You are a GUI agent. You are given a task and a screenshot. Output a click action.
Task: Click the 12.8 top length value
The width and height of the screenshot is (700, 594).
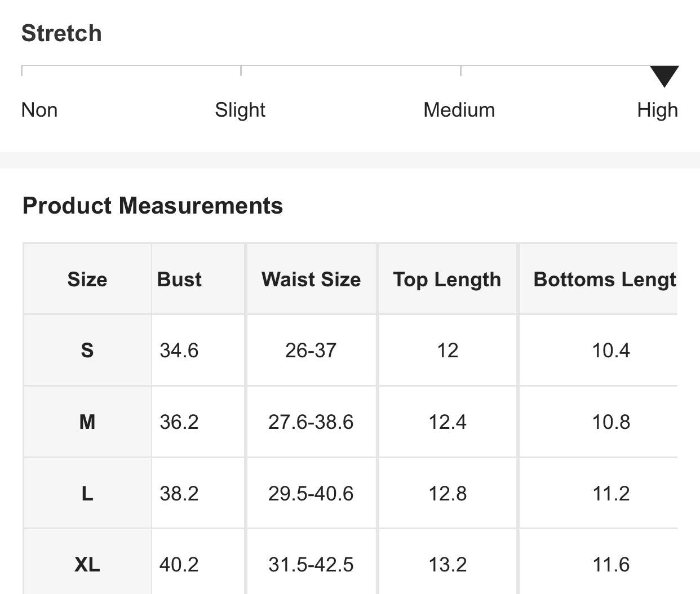pos(448,494)
